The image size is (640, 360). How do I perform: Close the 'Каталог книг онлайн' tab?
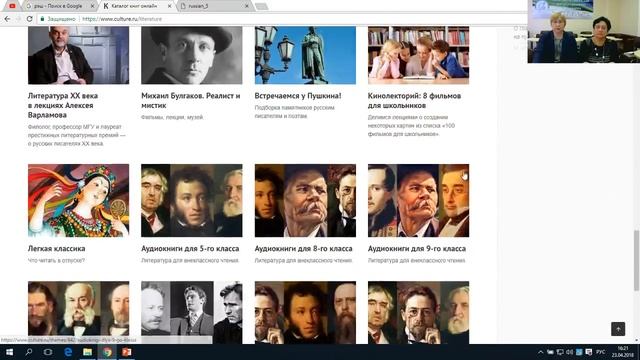coord(169,6)
